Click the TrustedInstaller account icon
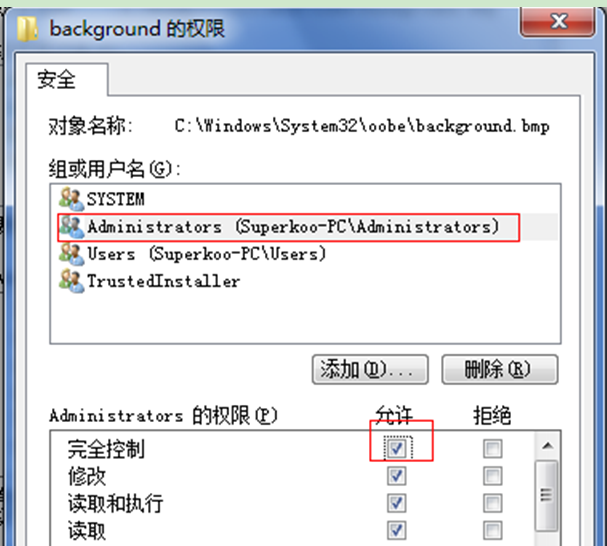The image size is (607, 546). click(71, 281)
